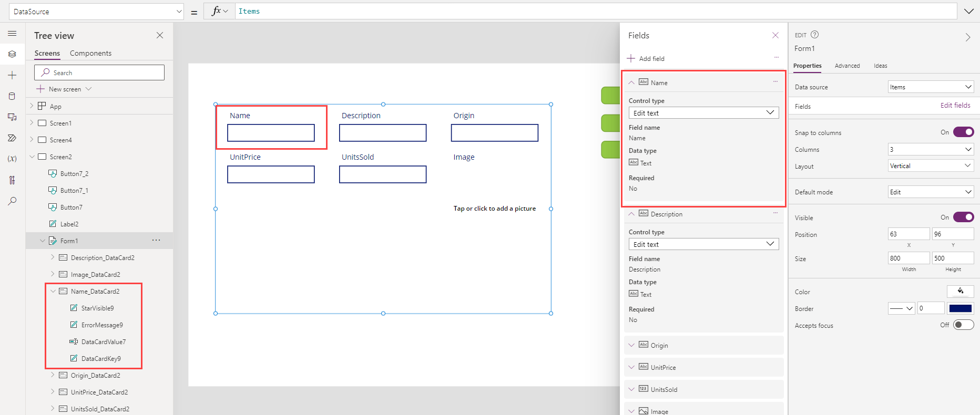Viewport: 980px width, 415px height.
Task: Open the Data cylinder icon
Action: click(x=12, y=96)
